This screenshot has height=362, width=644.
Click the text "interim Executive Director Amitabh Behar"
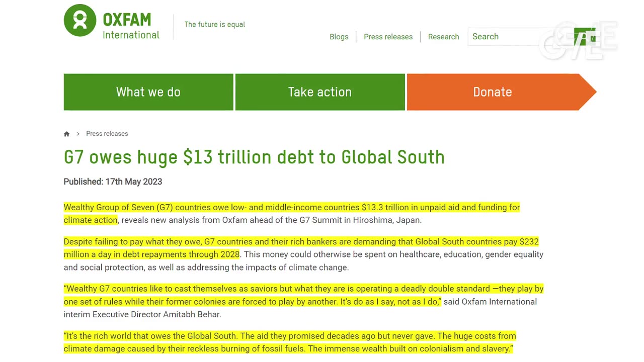(141, 315)
